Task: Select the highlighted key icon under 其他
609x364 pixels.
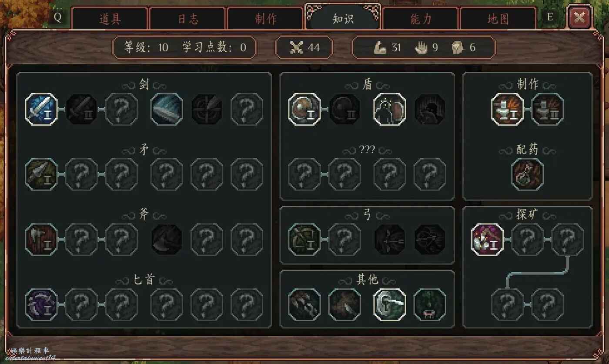Action: [x=390, y=304]
